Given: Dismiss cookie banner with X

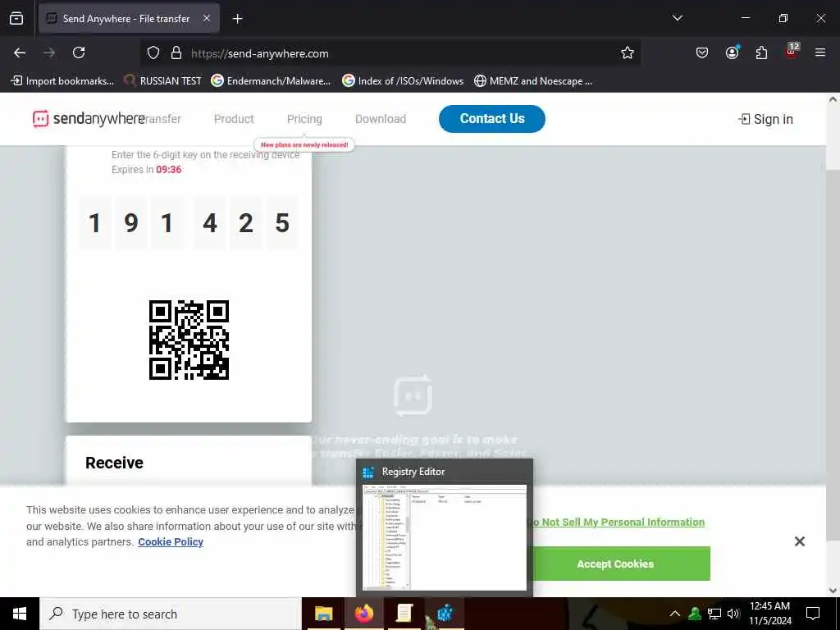Looking at the screenshot, I should click(x=799, y=541).
